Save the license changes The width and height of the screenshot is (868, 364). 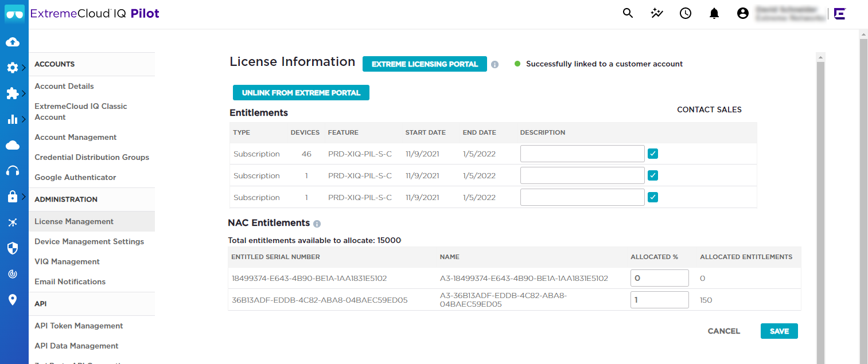pyautogui.click(x=779, y=331)
